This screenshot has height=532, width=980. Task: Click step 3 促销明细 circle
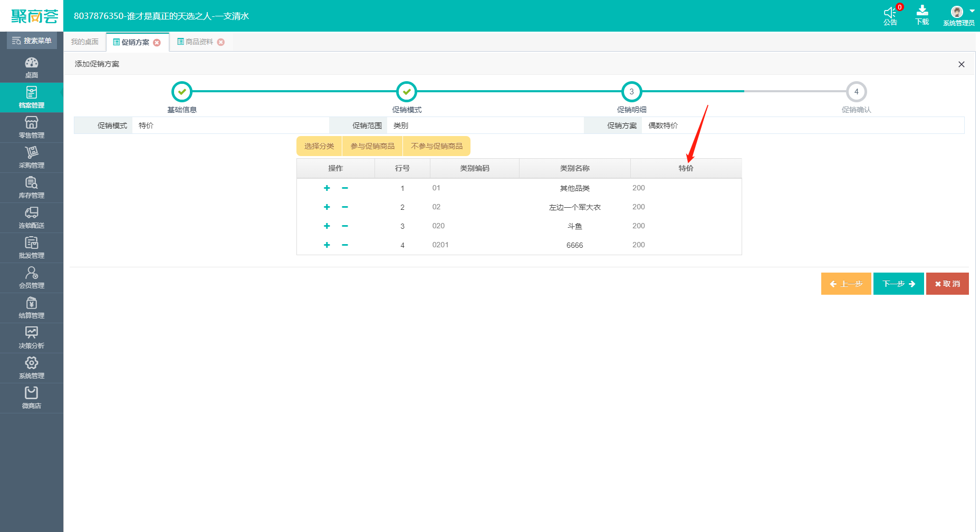click(x=632, y=92)
